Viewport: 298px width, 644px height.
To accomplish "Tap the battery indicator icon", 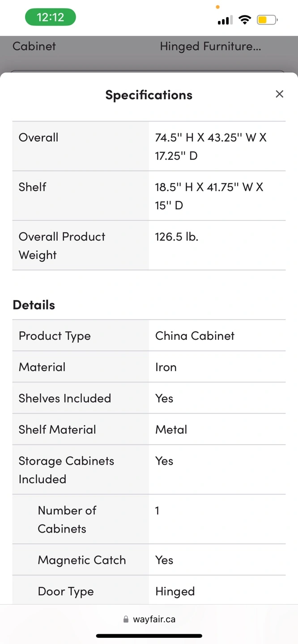I will [x=267, y=20].
